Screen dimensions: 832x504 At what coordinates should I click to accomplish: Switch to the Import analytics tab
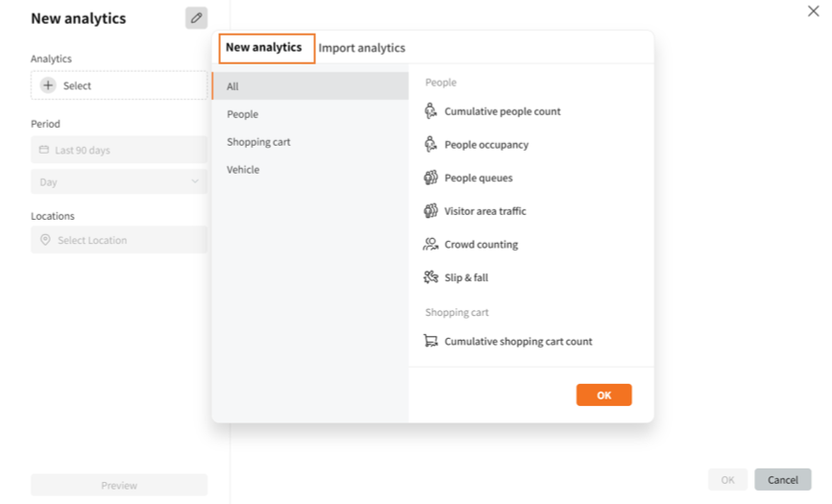[x=361, y=48]
